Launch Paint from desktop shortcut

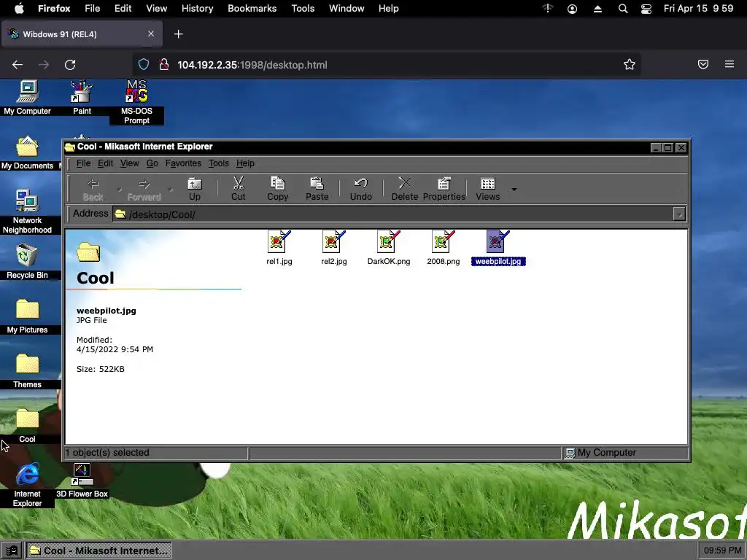pos(82,98)
